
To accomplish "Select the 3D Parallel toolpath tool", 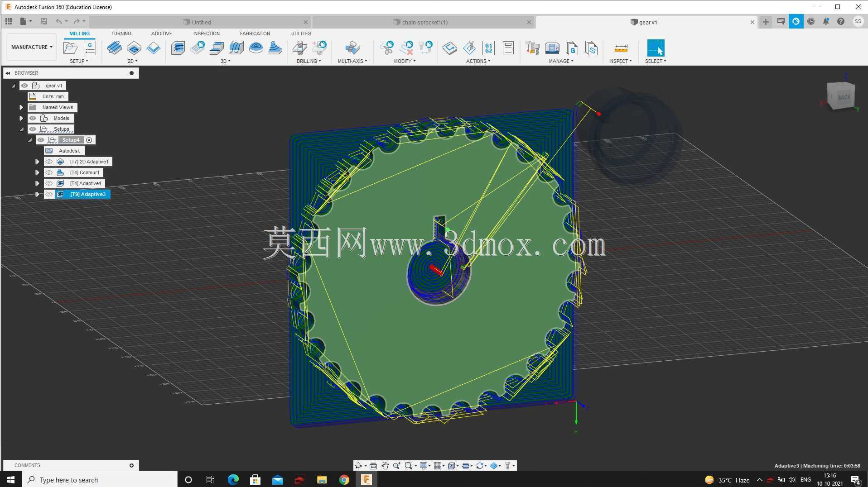I will click(x=236, y=48).
